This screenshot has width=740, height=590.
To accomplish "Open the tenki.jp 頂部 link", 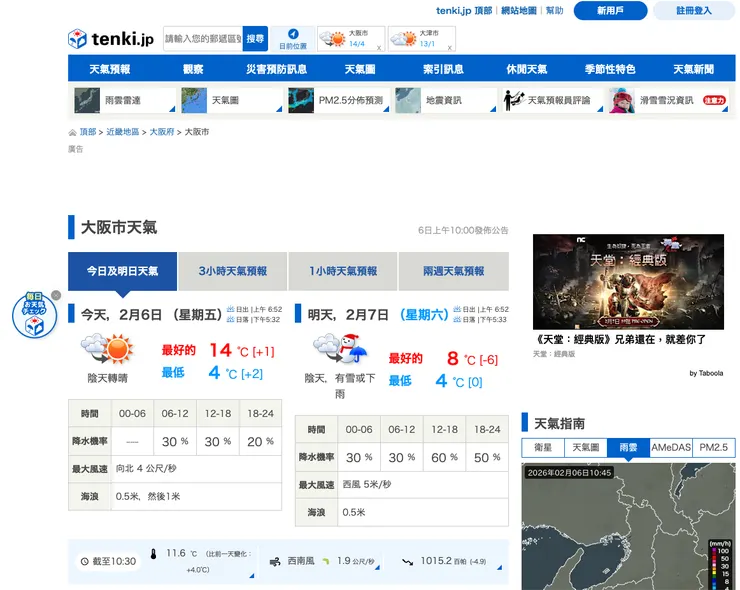I will (x=464, y=10).
